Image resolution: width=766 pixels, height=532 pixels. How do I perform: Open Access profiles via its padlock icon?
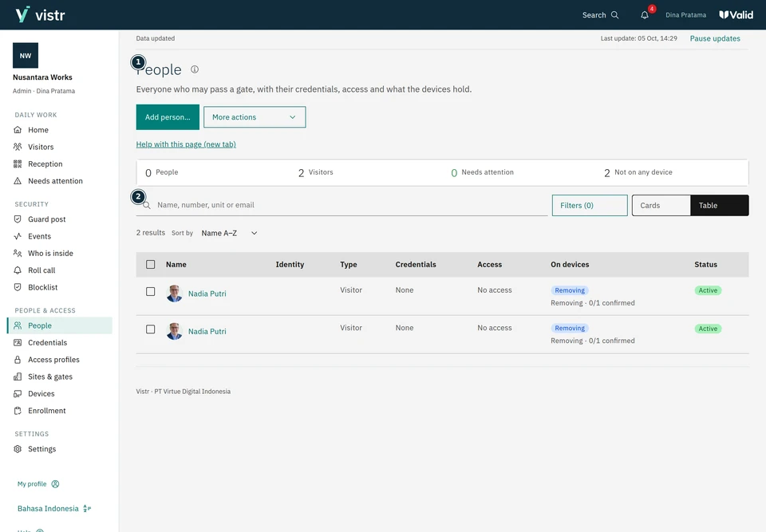click(18, 360)
